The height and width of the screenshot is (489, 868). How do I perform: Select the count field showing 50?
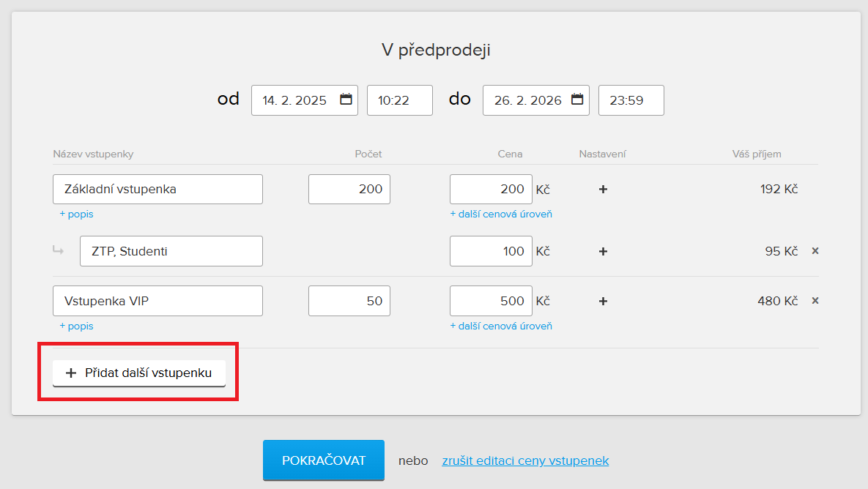tap(349, 301)
